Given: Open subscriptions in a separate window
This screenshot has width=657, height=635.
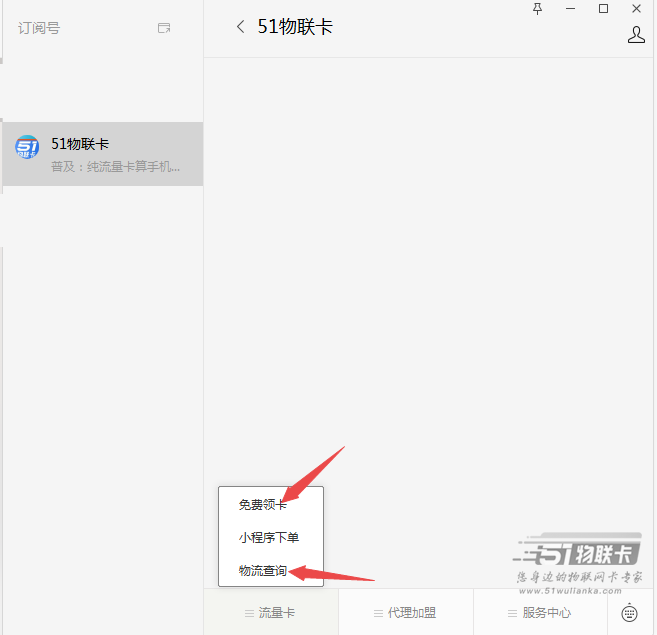Looking at the screenshot, I should pos(164,28).
